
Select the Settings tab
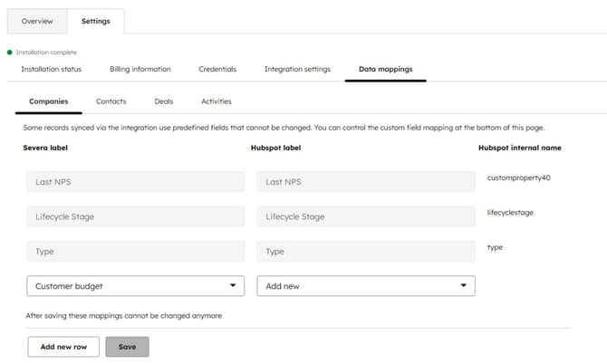[95, 21]
